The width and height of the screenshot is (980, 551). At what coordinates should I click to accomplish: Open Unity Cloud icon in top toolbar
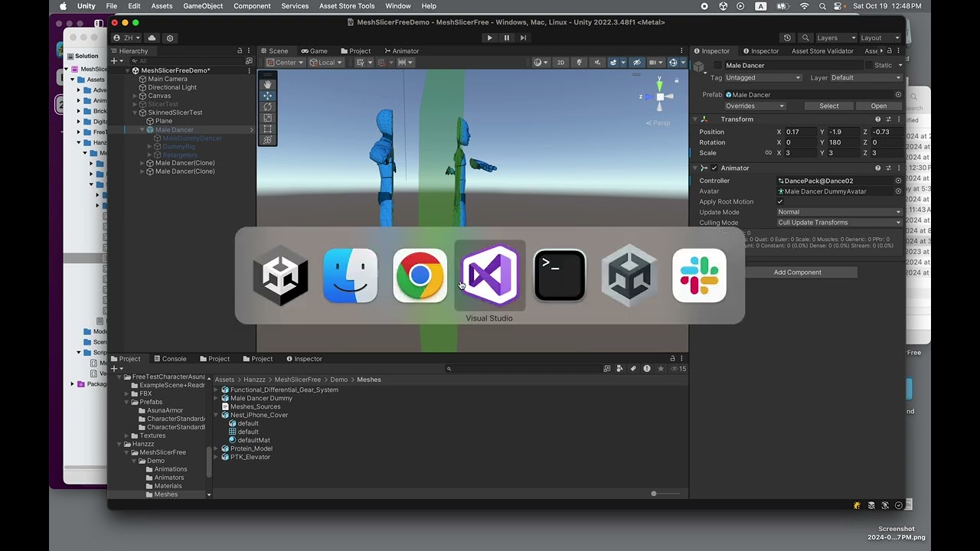(152, 37)
